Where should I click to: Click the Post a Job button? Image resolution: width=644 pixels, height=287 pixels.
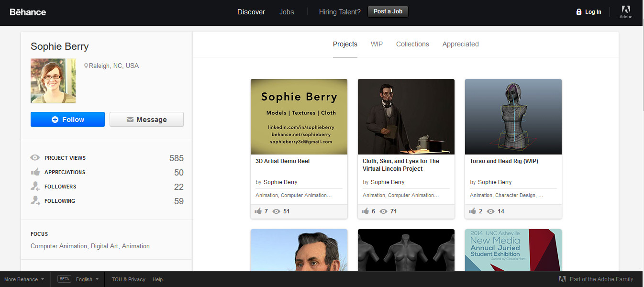[x=388, y=11]
